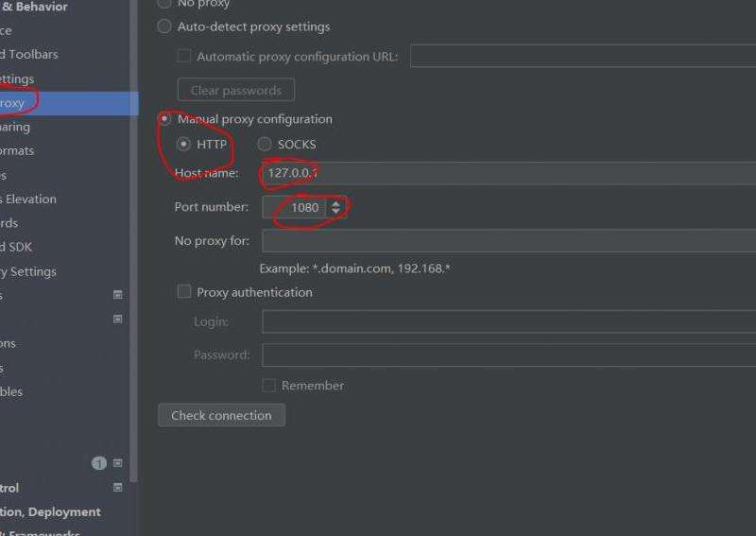Screen dimensions: 756x536
Task: Click the '1' plugin updates badge
Action: (99, 463)
